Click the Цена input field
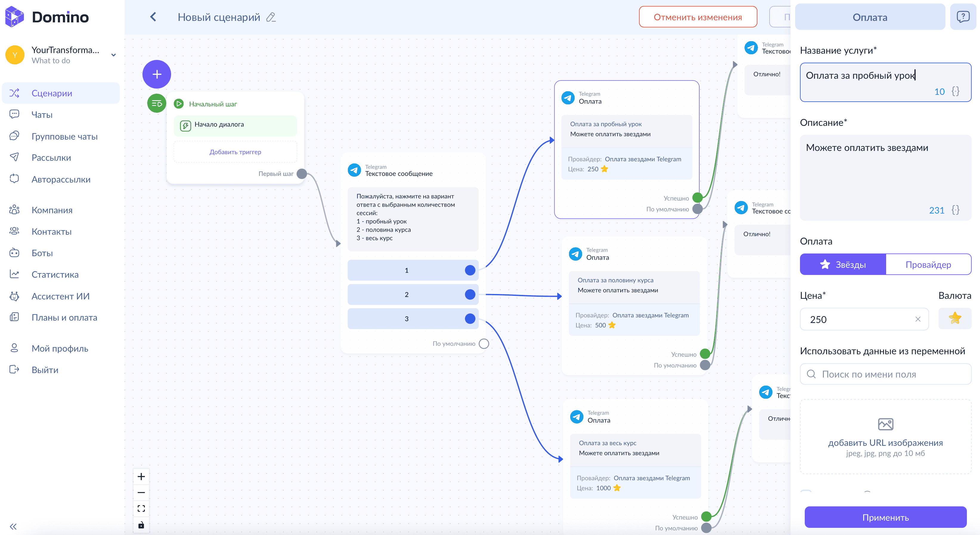Screen dimensions: 980x535 point(864,319)
